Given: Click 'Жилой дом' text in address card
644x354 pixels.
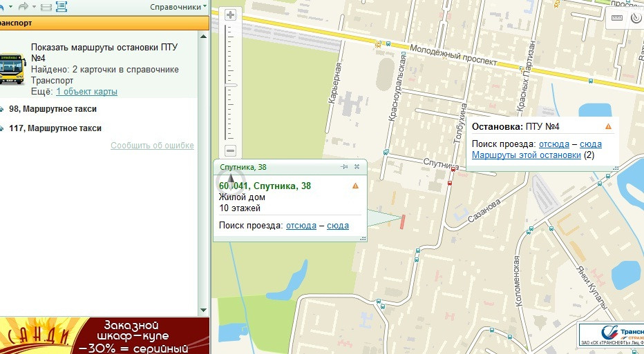Looking at the screenshot, I should click(242, 197).
